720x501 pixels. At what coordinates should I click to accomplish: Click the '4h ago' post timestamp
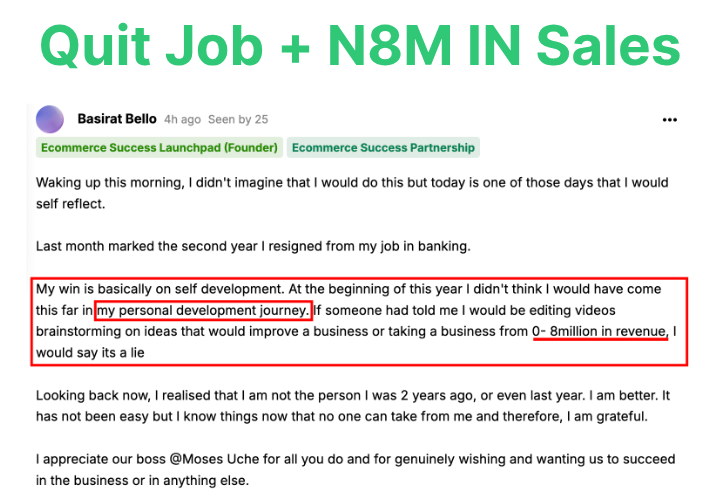[182, 120]
